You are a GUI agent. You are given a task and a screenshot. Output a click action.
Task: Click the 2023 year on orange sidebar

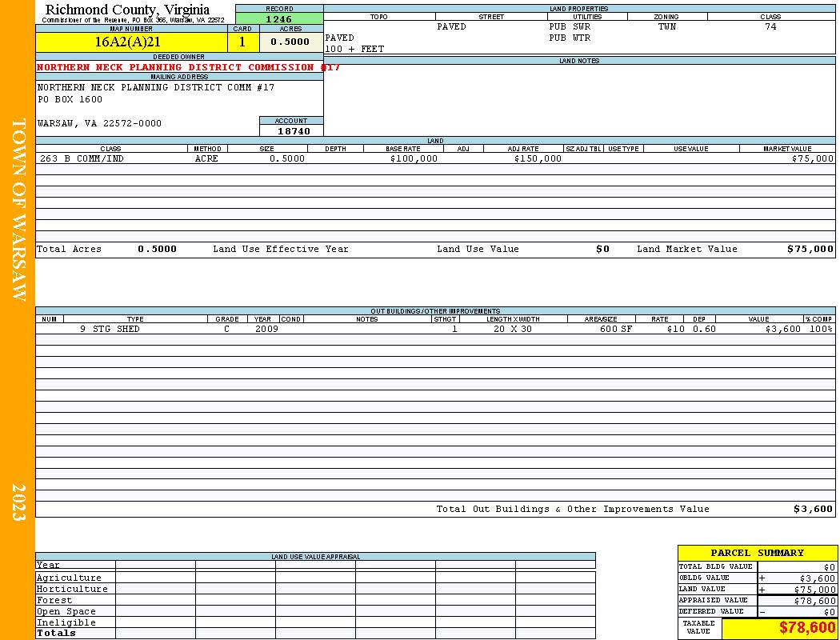(18, 502)
